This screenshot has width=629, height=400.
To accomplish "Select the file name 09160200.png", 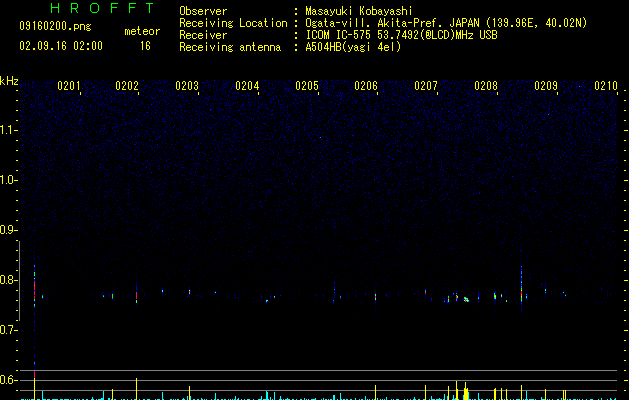I will tap(55, 27).
